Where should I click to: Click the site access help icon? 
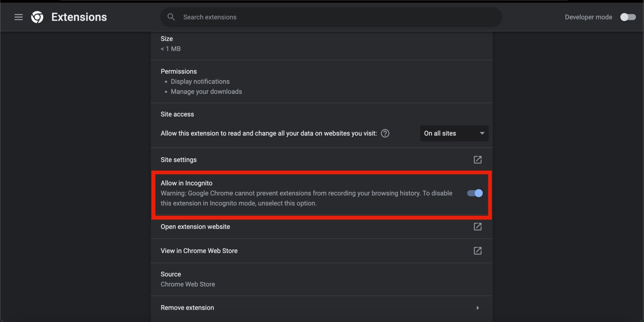tap(385, 133)
